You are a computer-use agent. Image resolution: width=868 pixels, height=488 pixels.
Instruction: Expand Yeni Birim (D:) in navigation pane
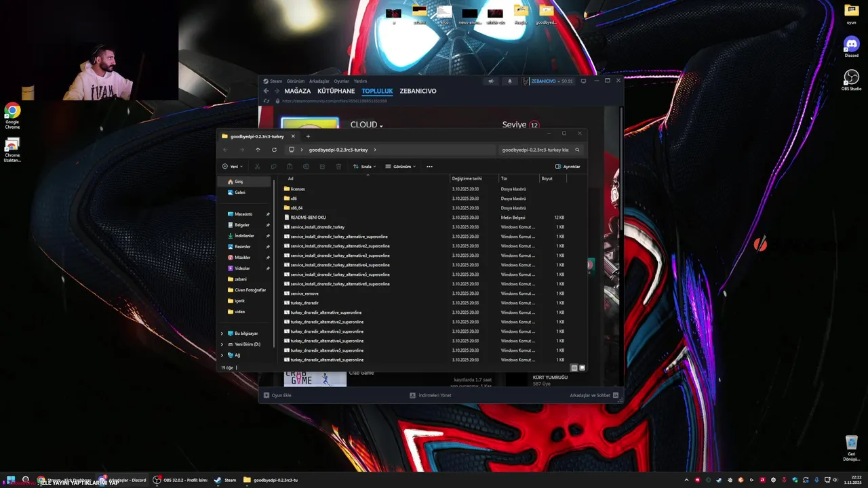222,344
